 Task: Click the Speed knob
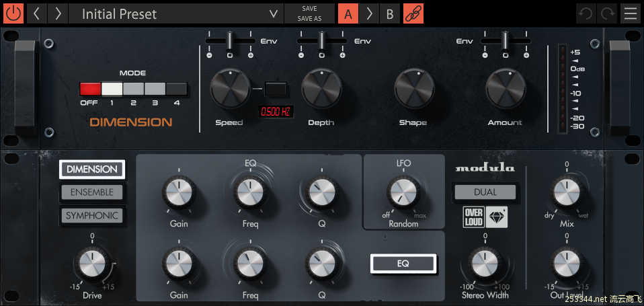[230, 89]
